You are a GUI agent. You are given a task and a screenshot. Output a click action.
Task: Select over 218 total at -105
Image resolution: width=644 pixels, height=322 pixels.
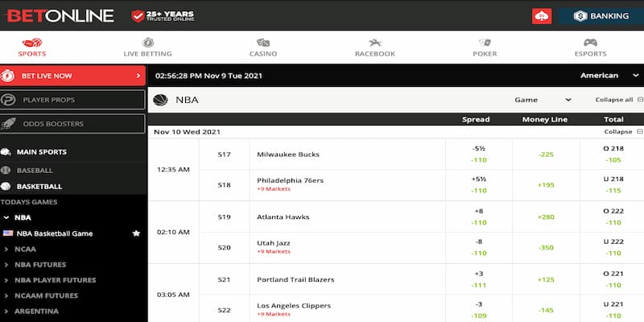click(613, 154)
